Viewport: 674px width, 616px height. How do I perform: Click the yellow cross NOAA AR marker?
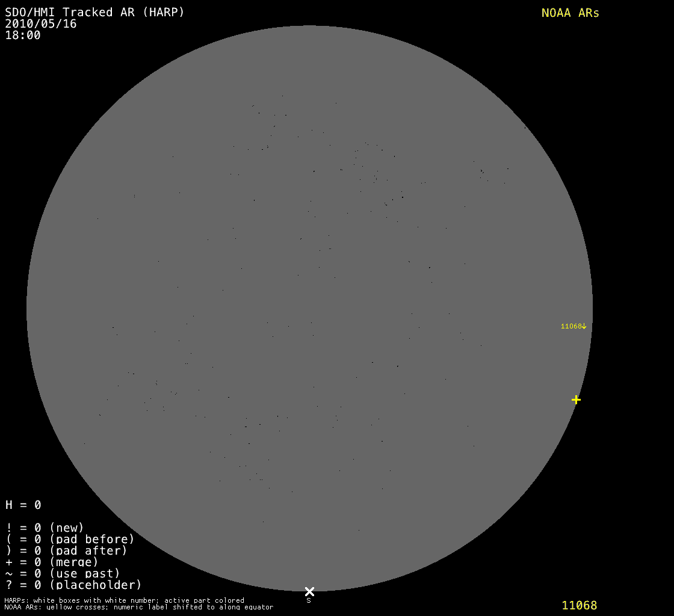coord(576,399)
